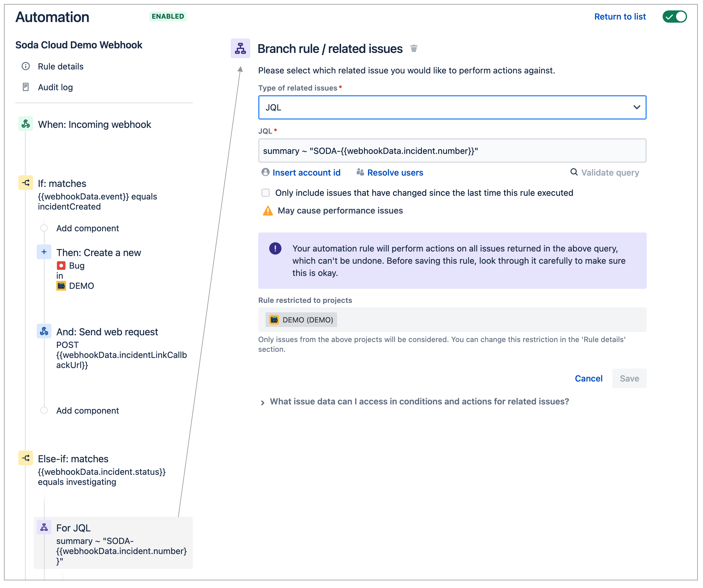The width and height of the screenshot is (703, 588).
Task: Click the Cancel button
Action: pyautogui.click(x=589, y=379)
